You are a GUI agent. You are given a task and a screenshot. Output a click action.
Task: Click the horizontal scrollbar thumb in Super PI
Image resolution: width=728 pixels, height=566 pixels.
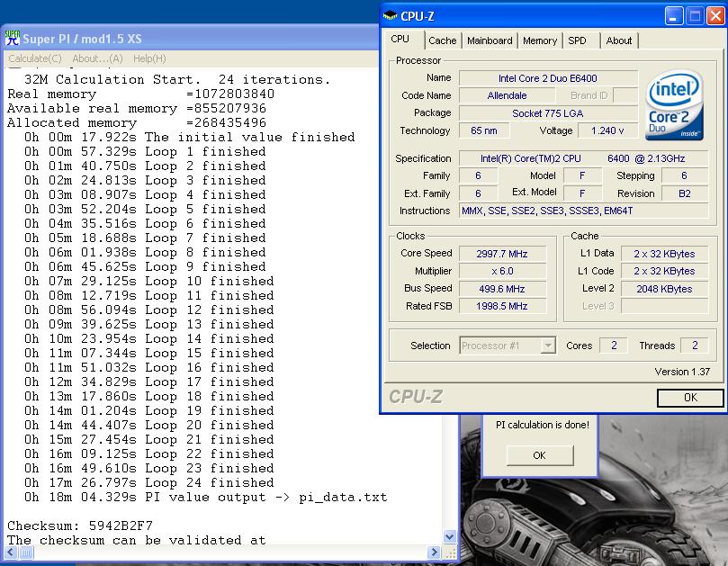[x=26, y=553]
